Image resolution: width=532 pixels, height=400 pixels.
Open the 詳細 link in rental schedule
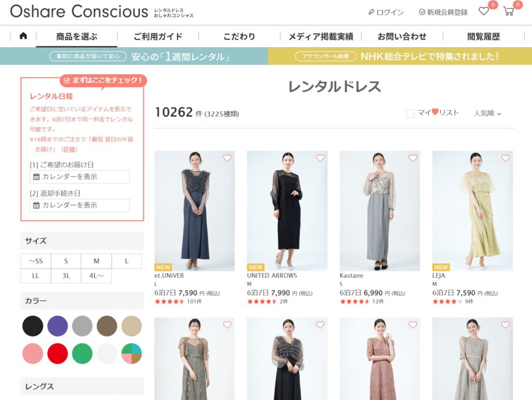(69, 149)
